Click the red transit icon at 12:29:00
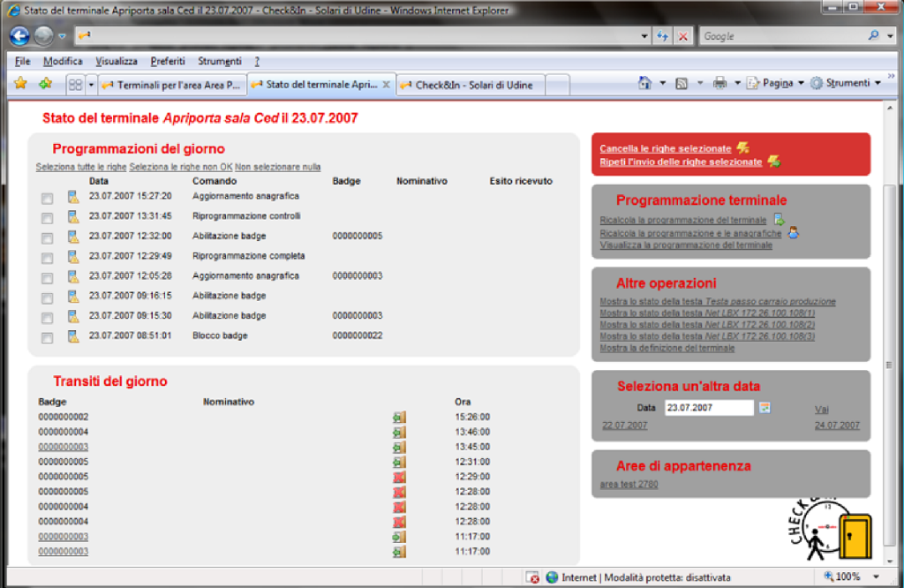The image size is (904, 588). coord(399,477)
